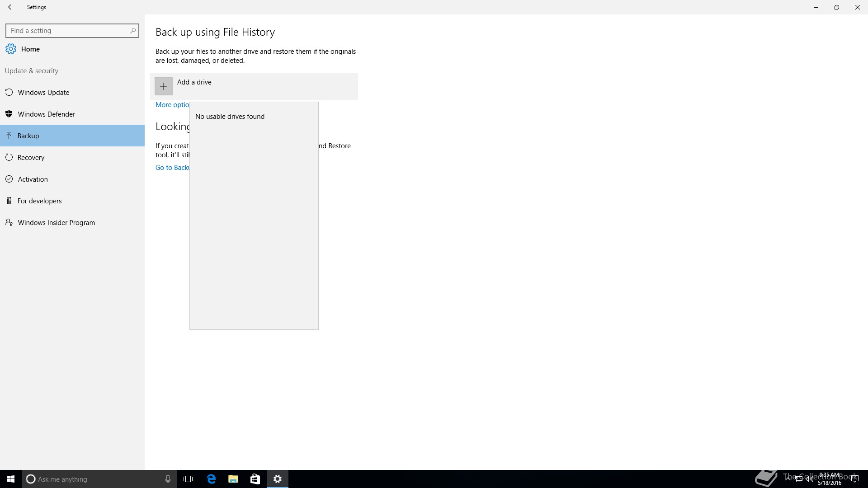
Task: Click the plus icon to add a drive
Action: click(x=164, y=86)
